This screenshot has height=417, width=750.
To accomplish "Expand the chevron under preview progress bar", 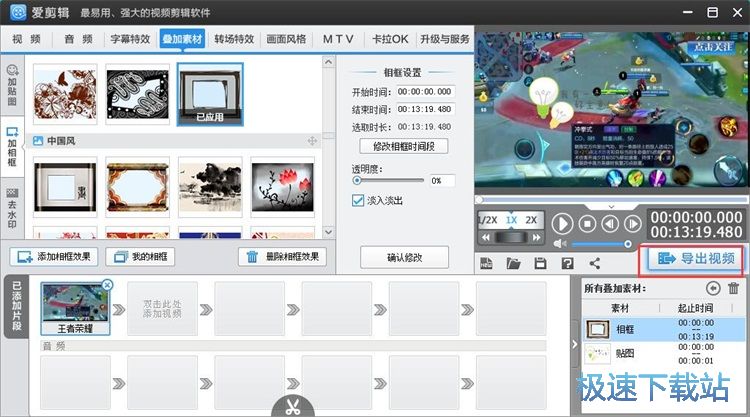I will coord(611,207).
